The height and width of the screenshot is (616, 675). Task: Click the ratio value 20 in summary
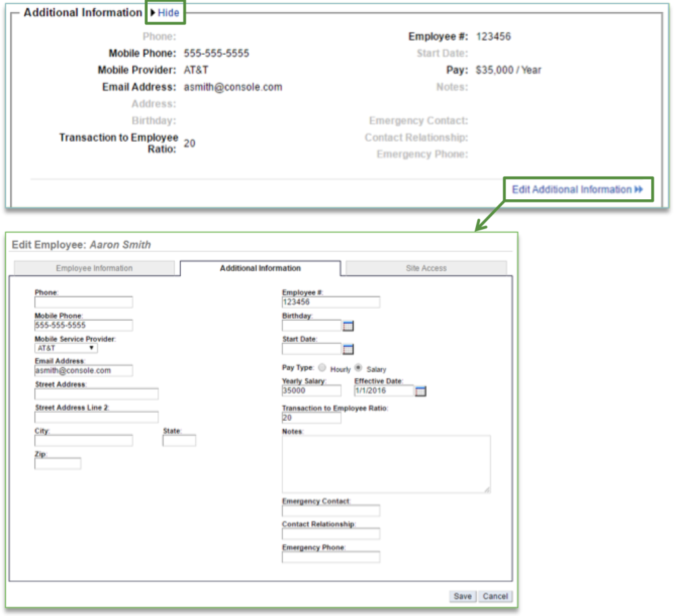point(190,143)
